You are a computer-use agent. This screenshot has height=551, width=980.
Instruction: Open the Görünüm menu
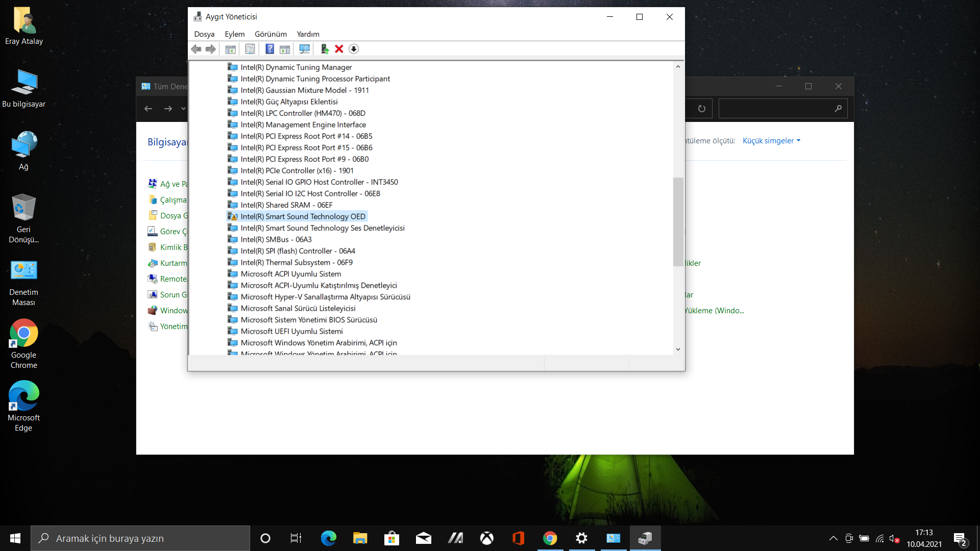(x=271, y=34)
